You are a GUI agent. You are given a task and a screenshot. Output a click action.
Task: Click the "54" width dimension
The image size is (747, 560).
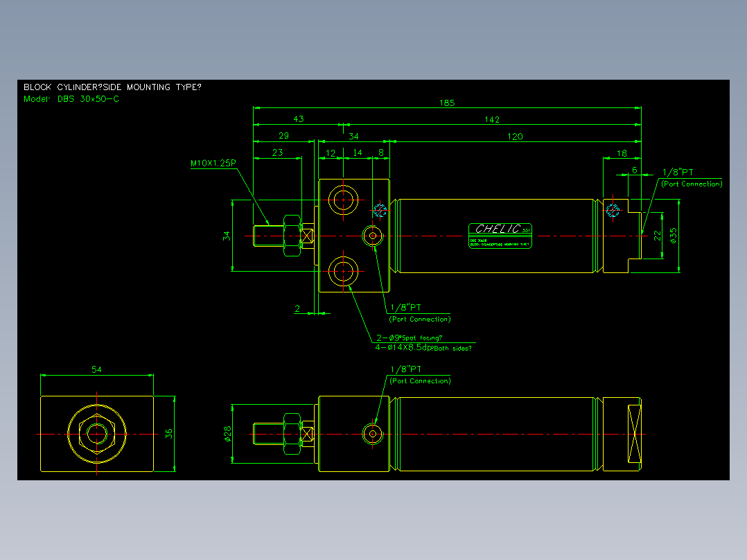(x=96, y=369)
